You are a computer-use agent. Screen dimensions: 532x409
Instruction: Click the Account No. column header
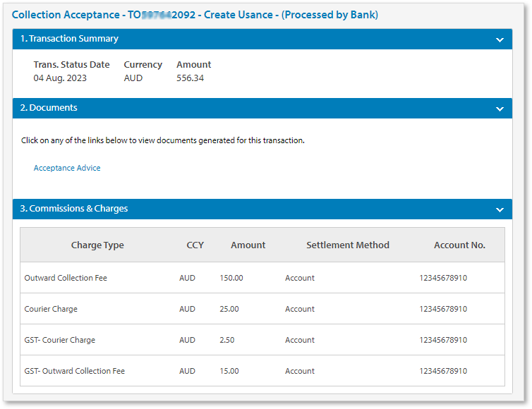coord(459,245)
